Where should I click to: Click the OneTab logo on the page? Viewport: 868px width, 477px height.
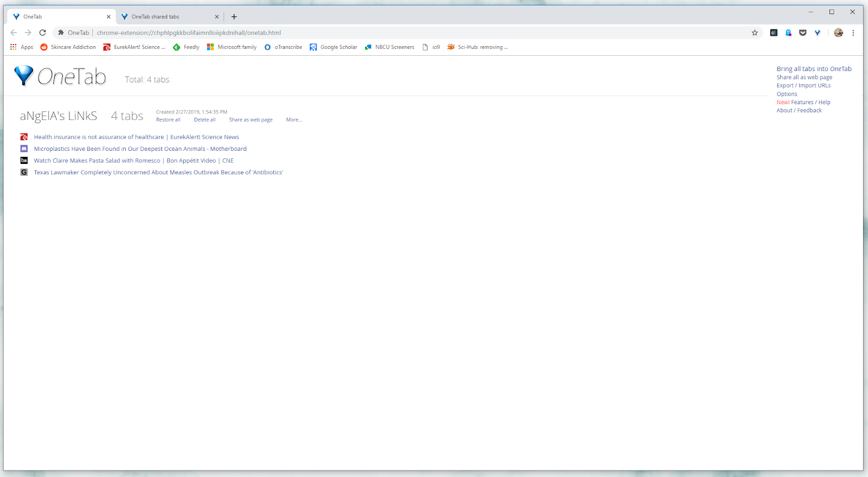click(x=60, y=77)
